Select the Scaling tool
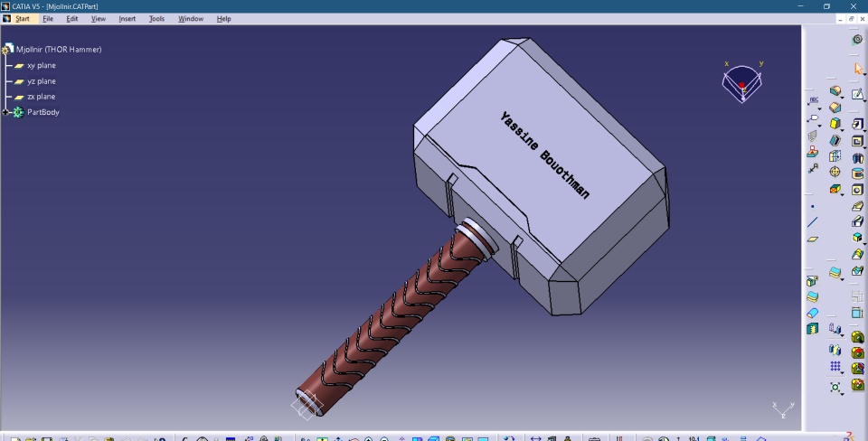The width and height of the screenshot is (868, 441). [835, 386]
